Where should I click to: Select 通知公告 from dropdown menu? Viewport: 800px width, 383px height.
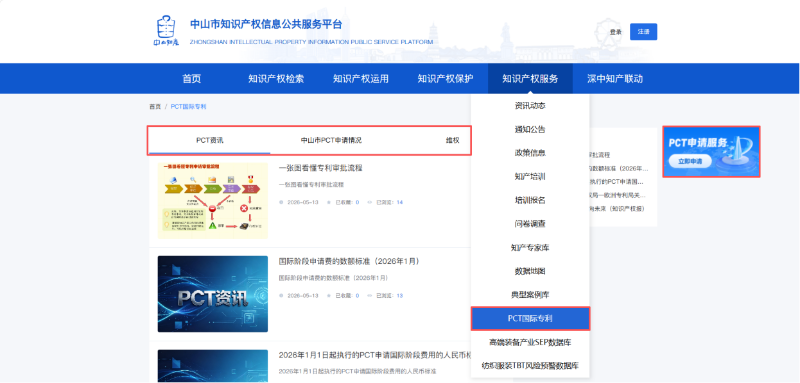coord(530,130)
